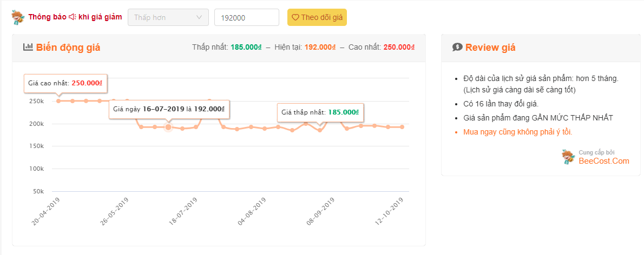Image resolution: width=644 pixels, height=255 pixels.
Task: Click the megaphone icon in the notification label
Action: 73,17
